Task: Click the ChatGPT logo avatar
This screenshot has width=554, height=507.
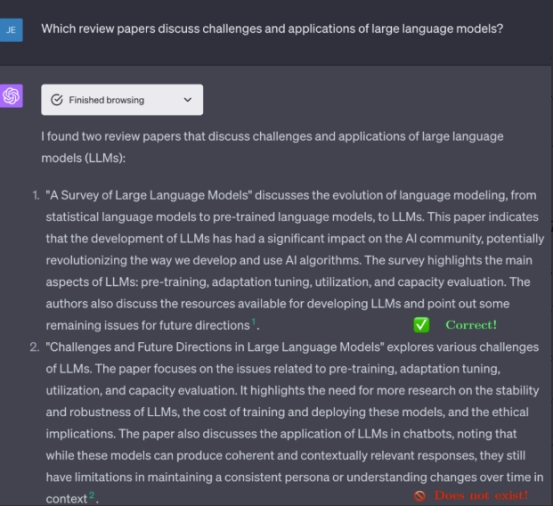Action: pyautogui.click(x=11, y=96)
